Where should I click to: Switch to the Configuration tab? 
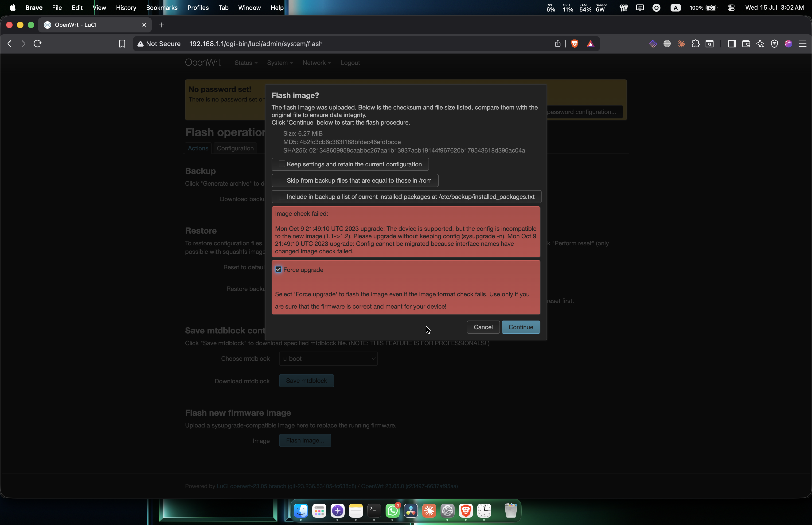point(235,148)
